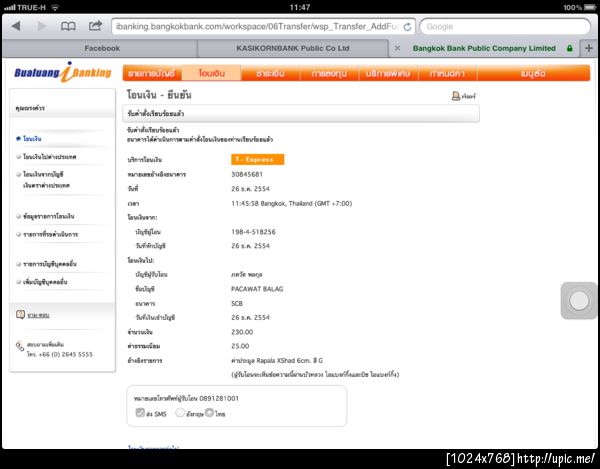Open the Safari bookmarks book icon
Viewport: 600px width, 469px height.
tap(68, 26)
